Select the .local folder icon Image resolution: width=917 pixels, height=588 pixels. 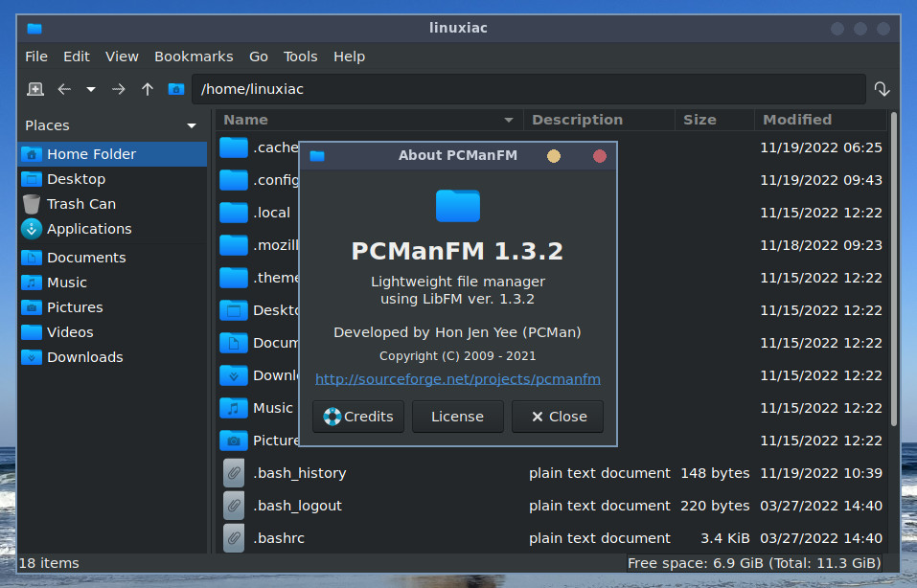pos(234,213)
